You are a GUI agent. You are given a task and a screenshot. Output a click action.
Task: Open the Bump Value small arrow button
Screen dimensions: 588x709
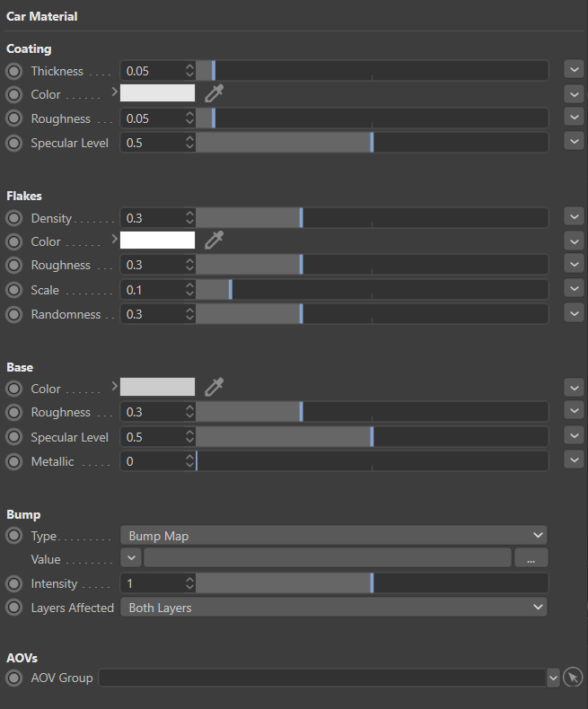[131, 558]
